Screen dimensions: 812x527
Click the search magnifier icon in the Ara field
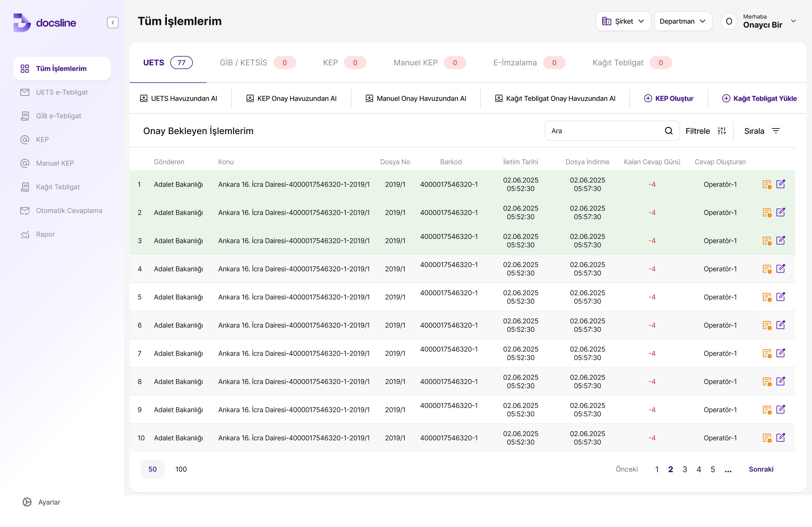click(668, 131)
